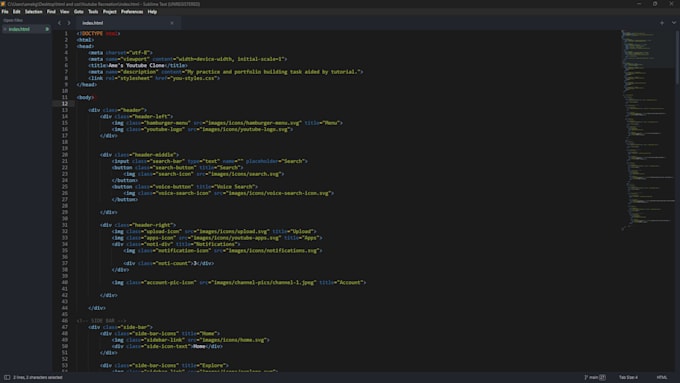Click the Open Files heading in the sidebar
Viewport: 680px width, 383px height.
13,20
